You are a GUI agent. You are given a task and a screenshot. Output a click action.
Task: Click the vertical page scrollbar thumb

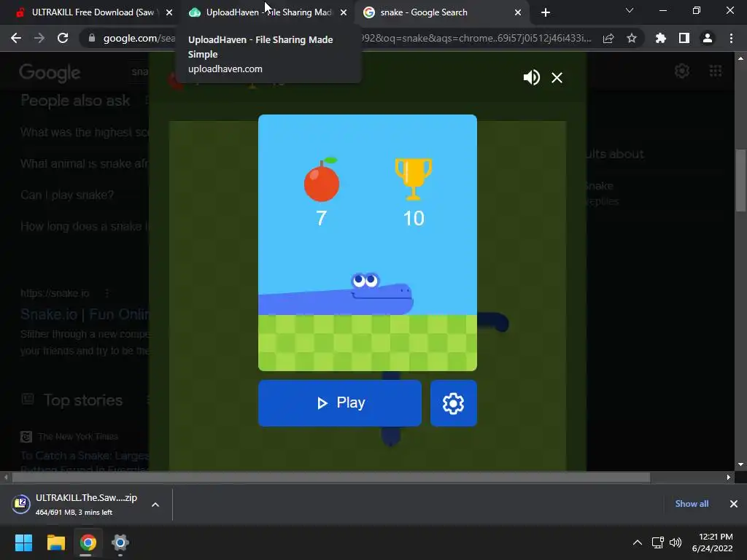740,180
